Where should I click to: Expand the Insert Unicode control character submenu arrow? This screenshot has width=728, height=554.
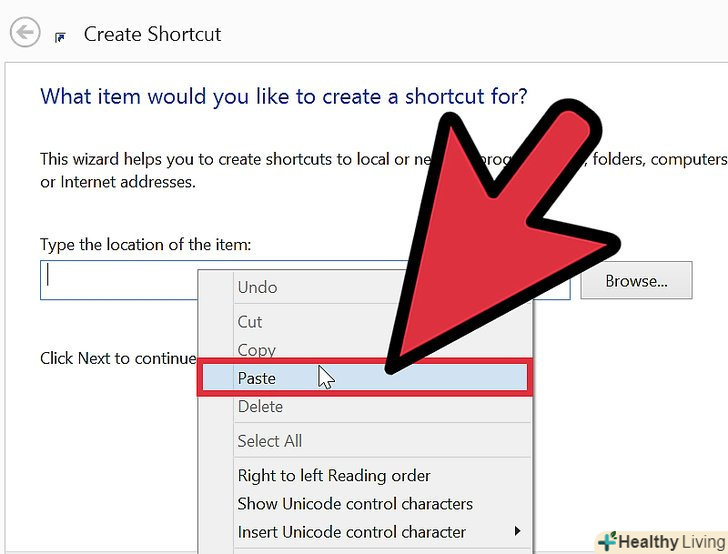click(x=517, y=531)
